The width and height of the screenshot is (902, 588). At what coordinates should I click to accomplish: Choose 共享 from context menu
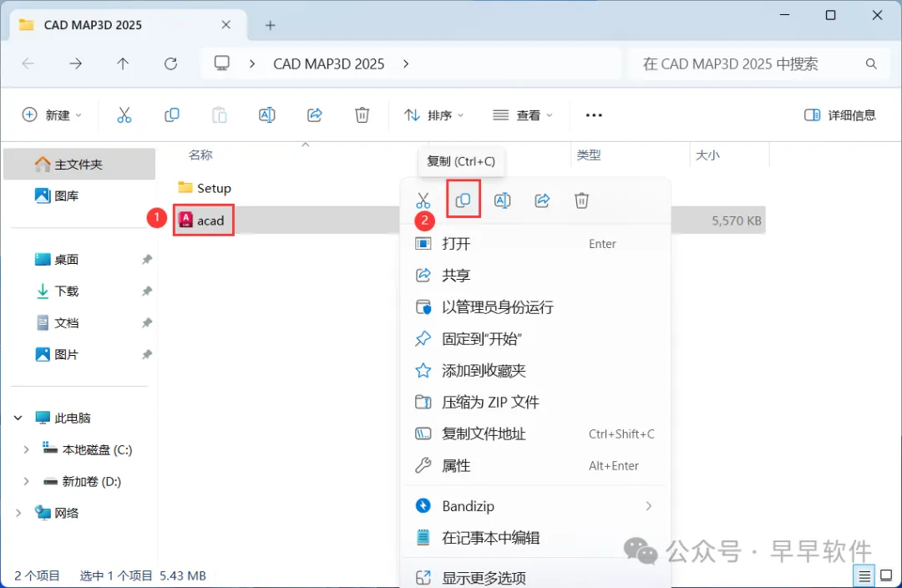[x=535, y=275]
